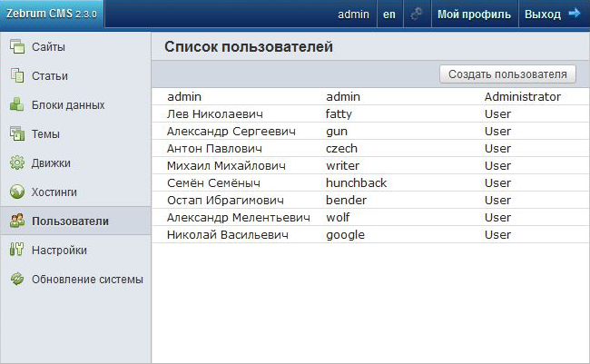Click the bender login cell
Image resolution: width=590 pixels, height=364 pixels.
point(346,201)
